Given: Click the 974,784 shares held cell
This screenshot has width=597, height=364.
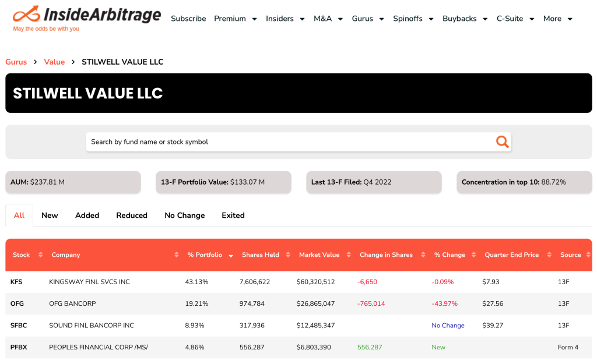Looking at the screenshot, I should (x=252, y=303).
